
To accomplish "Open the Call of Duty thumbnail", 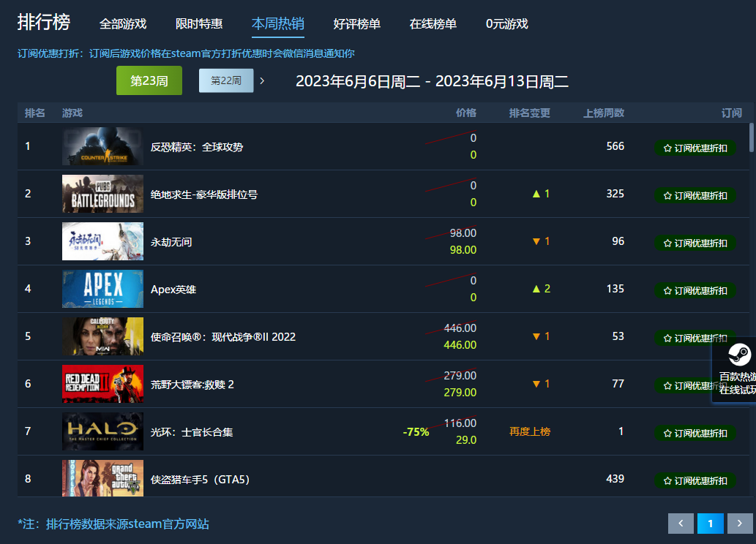I will pos(102,336).
